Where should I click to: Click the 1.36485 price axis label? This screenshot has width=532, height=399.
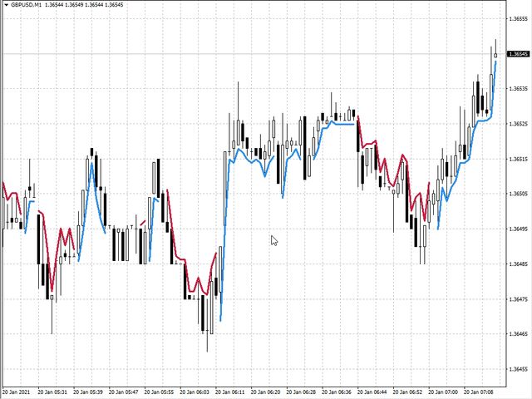tap(518, 264)
